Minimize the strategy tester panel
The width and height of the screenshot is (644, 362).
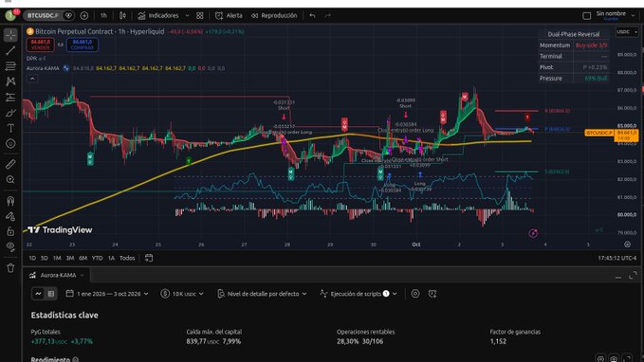click(618, 277)
